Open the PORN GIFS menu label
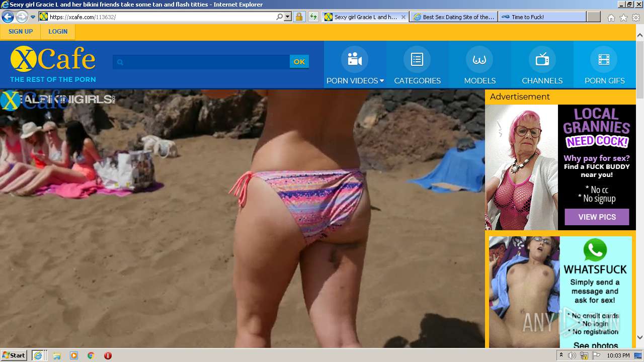 pos(604,80)
